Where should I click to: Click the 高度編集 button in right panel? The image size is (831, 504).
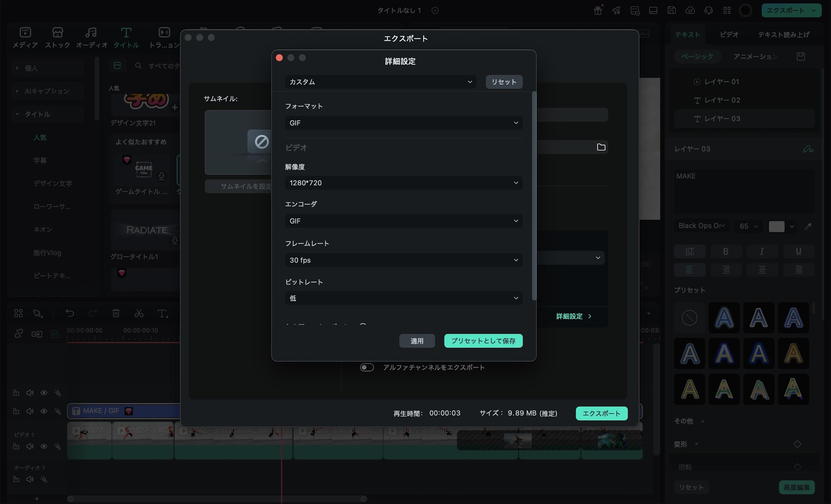[797, 487]
